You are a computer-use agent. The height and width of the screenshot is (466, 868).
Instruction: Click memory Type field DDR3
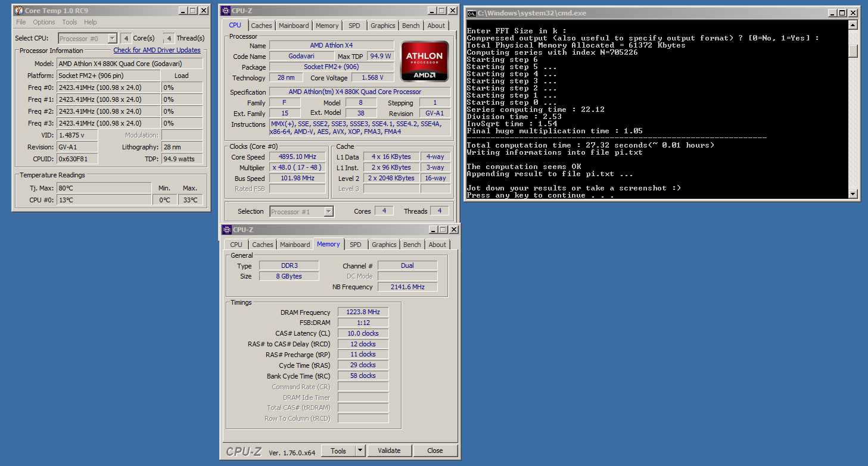(x=289, y=265)
